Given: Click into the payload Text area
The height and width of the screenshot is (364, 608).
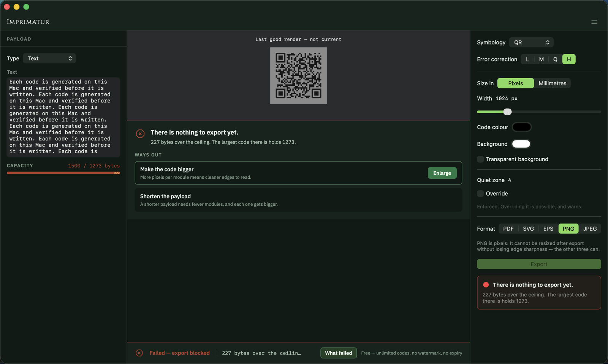Looking at the screenshot, I should (x=63, y=117).
